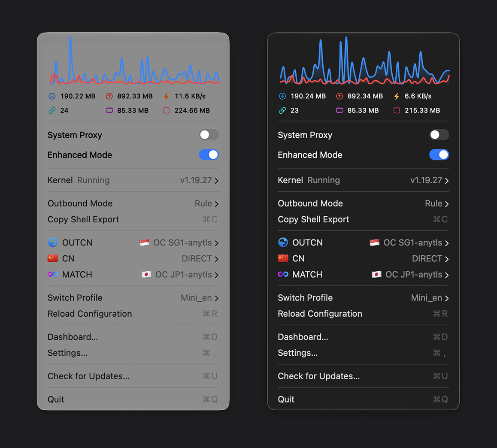This screenshot has width=497, height=448.
Task: Select Check for Updates... in dark menu
Action: pyautogui.click(x=363, y=376)
